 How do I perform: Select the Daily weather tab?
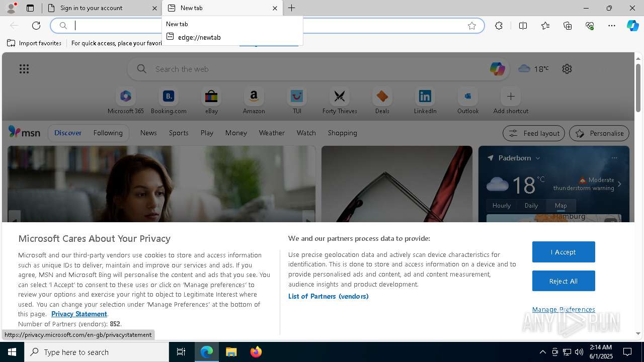pyautogui.click(x=531, y=205)
